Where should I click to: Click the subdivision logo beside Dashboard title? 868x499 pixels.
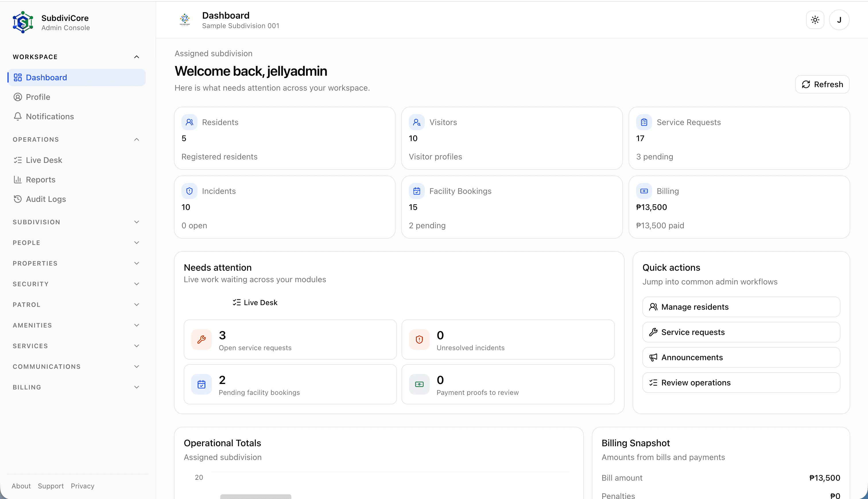point(185,20)
